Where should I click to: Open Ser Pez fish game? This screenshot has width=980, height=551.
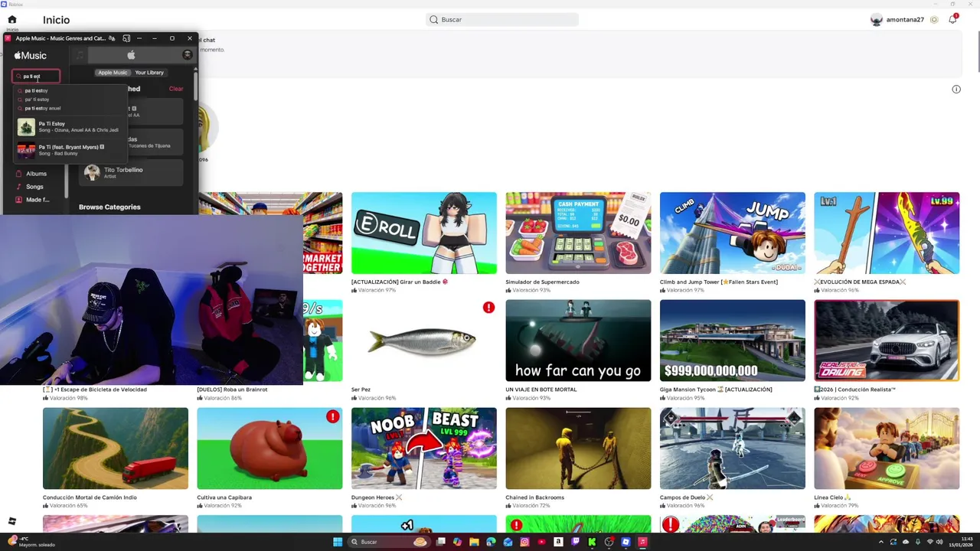point(424,341)
